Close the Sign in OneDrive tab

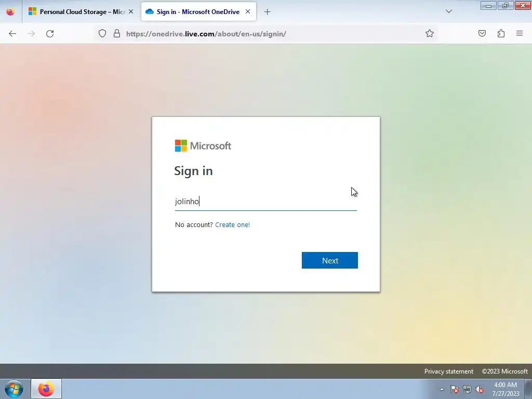click(248, 11)
